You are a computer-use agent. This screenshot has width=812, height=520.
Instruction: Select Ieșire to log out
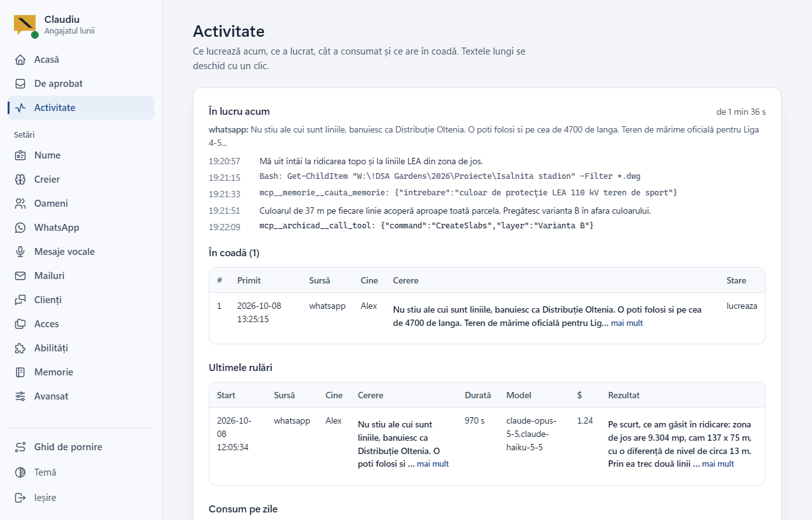pyautogui.click(x=81, y=498)
